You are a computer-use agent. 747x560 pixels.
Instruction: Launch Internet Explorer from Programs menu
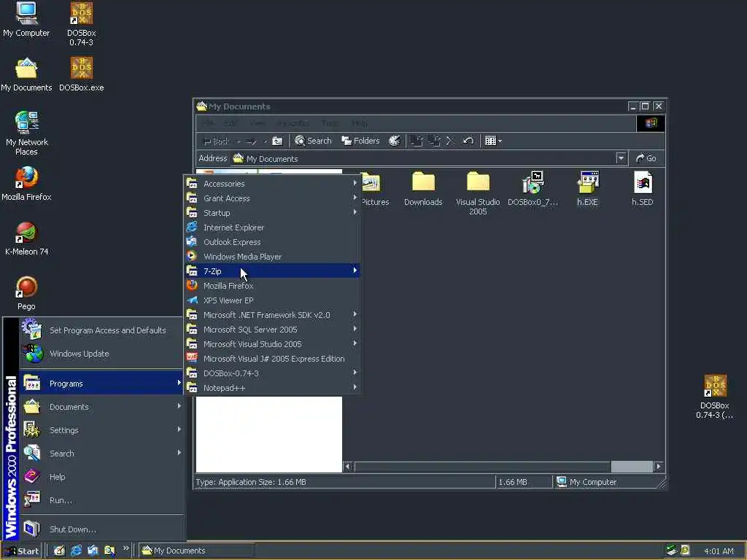click(272, 227)
